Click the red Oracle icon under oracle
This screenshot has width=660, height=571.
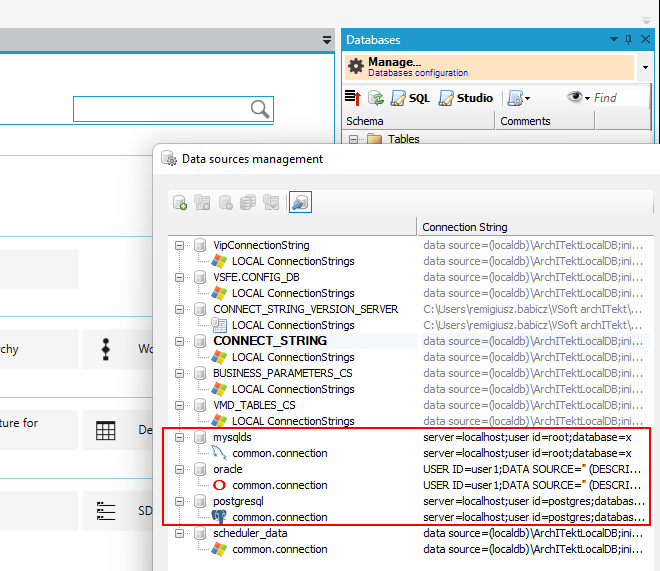pyautogui.click(x=219, y=485)
